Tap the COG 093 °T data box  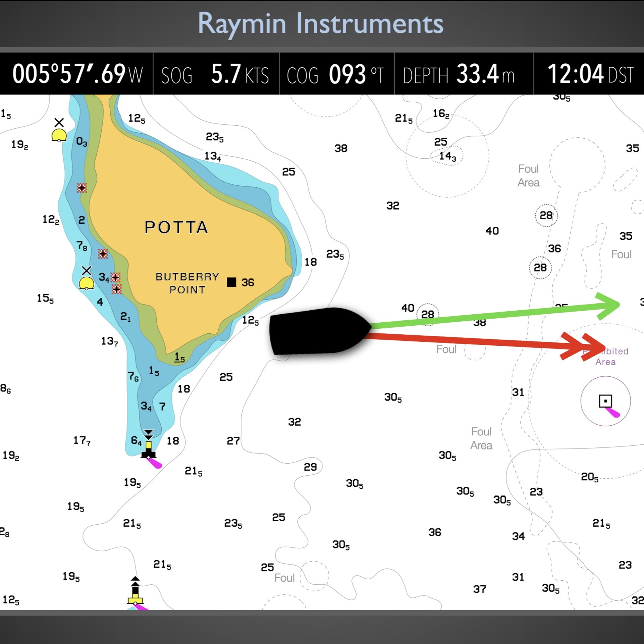pos(336,74)
